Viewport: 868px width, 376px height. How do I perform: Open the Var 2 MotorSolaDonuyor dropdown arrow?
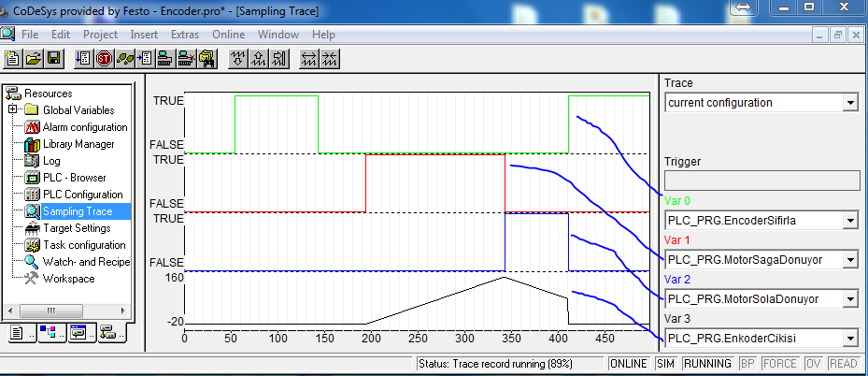coord(849,299)
